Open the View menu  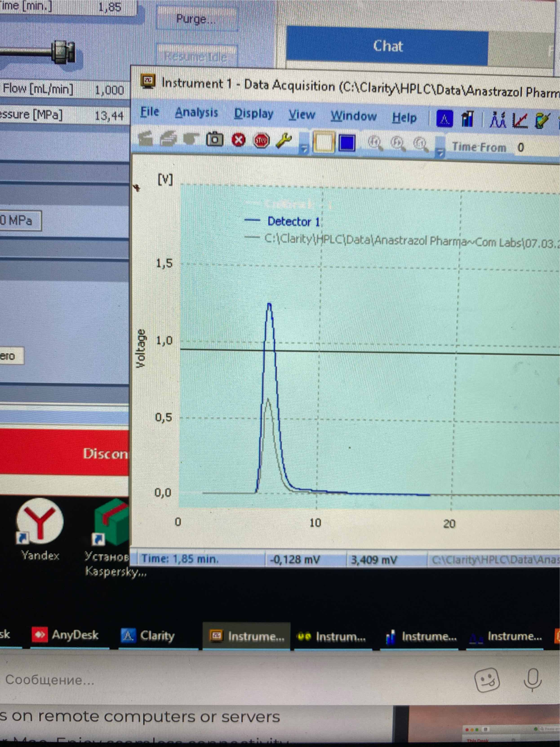[301, 115]
